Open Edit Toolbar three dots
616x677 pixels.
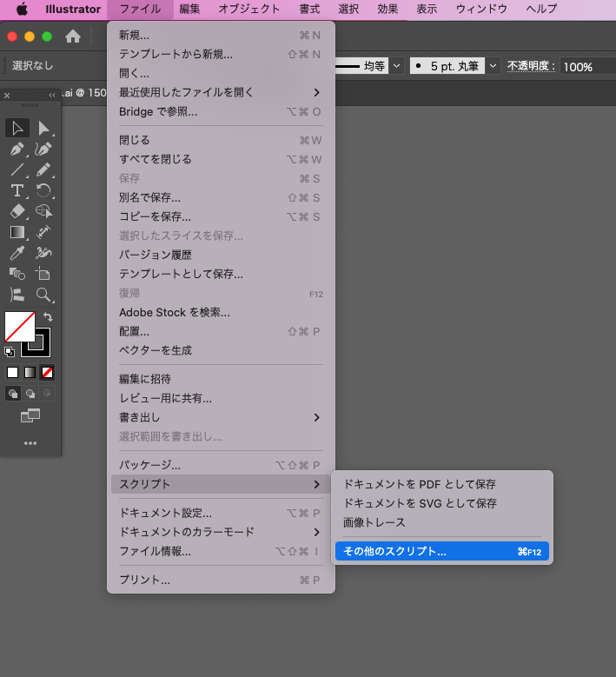(x=30, y=443)
